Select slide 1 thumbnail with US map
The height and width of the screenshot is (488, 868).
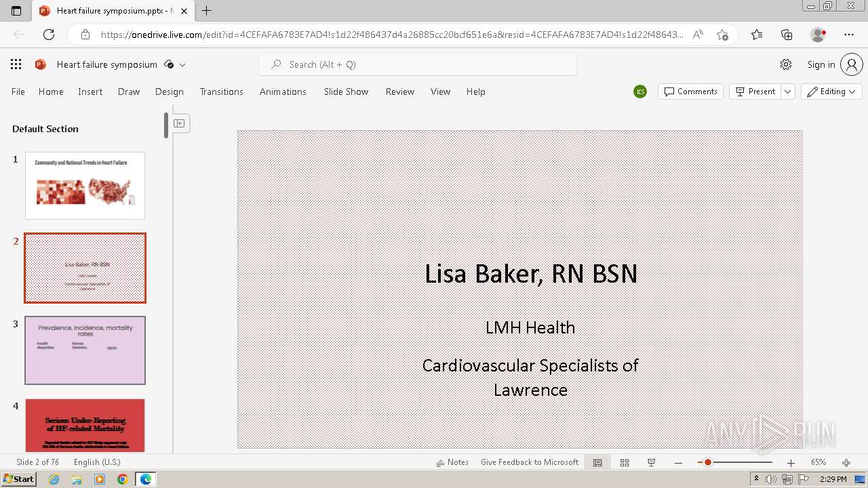(85, 185)
